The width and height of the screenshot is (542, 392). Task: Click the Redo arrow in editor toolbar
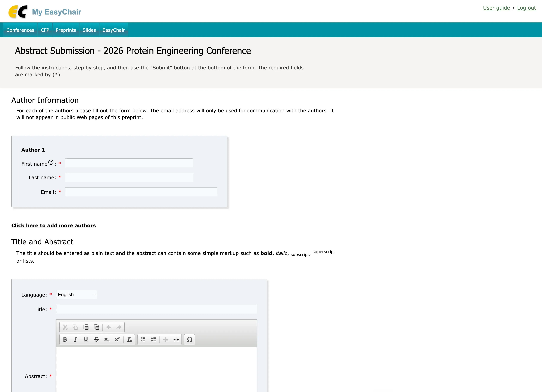pos(119,327)
